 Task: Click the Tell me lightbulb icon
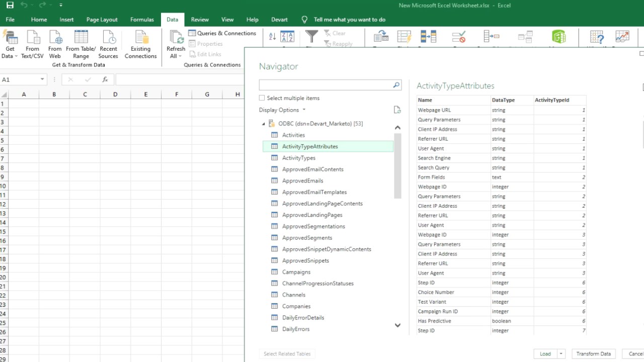(x=304, y=20)
